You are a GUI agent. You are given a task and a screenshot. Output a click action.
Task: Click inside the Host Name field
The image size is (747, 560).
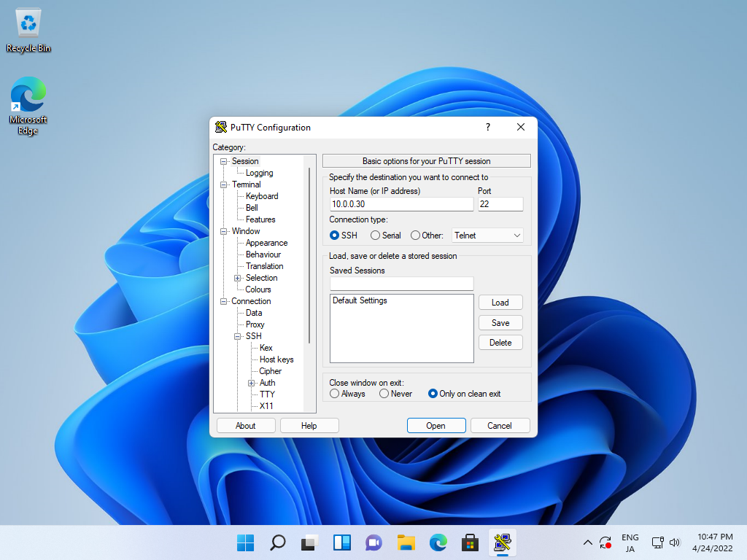pyautogui.click(x=400, y=204)
